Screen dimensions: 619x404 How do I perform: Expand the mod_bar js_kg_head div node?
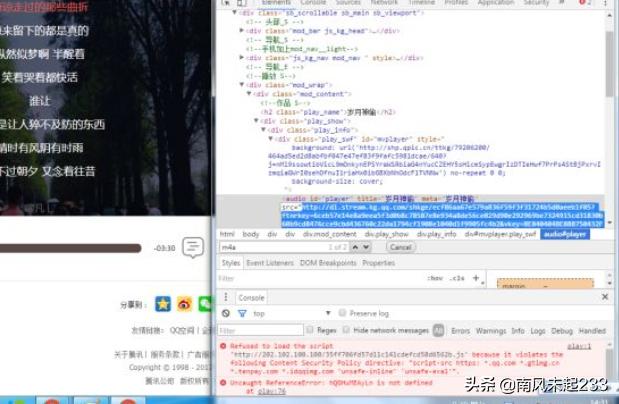242,30
